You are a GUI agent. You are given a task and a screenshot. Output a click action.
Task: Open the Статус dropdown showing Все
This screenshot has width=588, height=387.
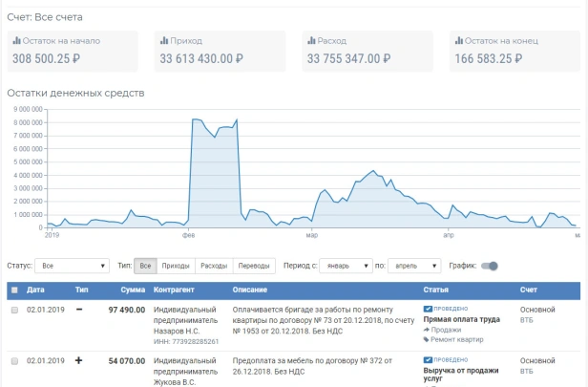(72, 266)
